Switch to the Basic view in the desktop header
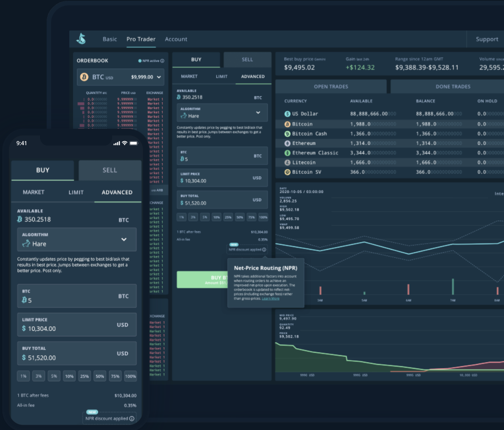 (110, 39)
